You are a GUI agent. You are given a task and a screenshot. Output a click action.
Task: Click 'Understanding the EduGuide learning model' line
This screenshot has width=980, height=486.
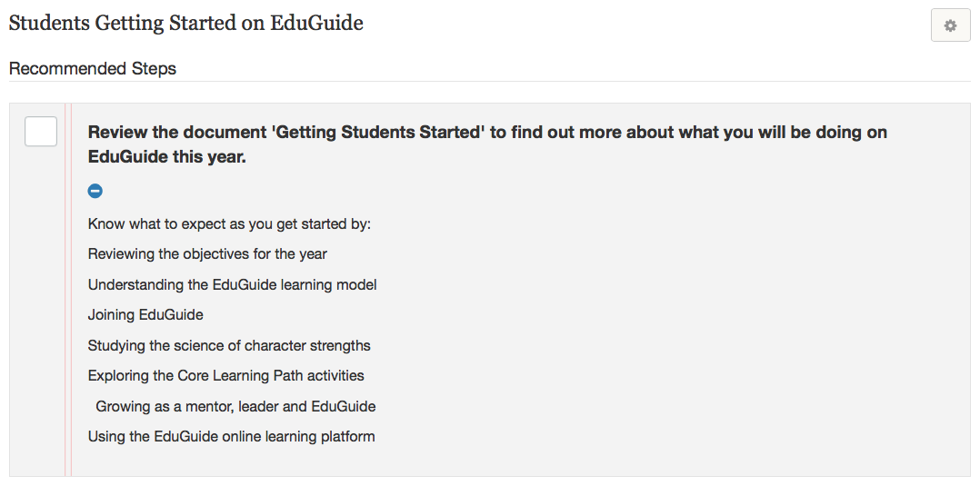pyautogui.click(x=233, y=285)
